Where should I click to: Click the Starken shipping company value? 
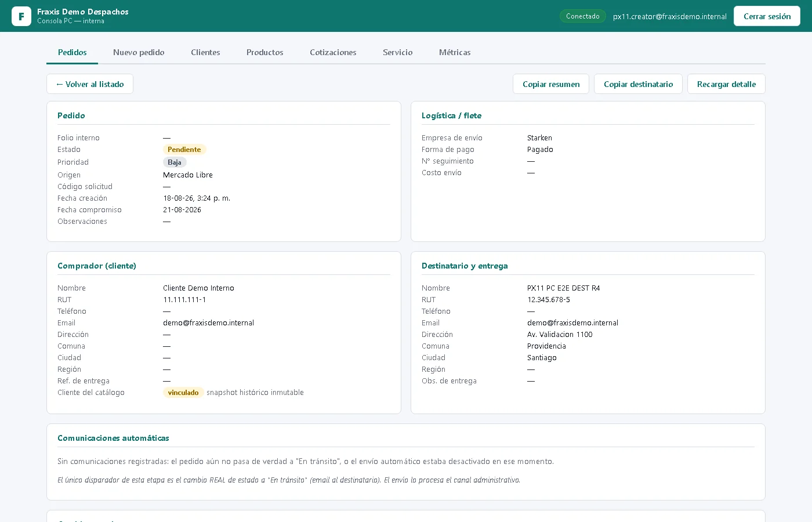(x=539, y=138)
